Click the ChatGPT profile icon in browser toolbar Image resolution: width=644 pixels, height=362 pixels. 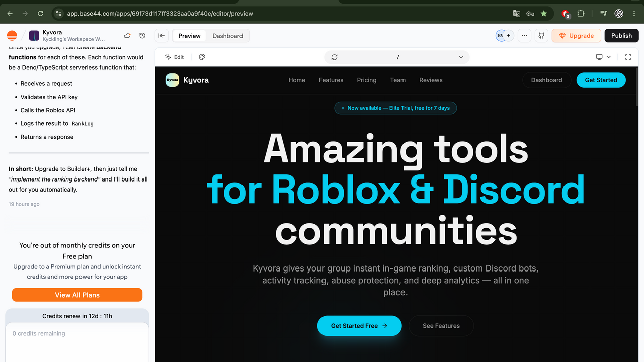coord(619,14)
